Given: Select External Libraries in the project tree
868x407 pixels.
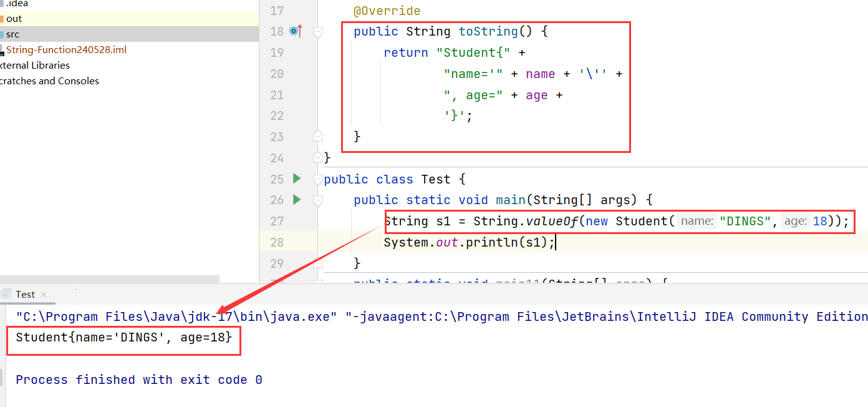Looking at the screenshot, I should [x=34, y=65].
